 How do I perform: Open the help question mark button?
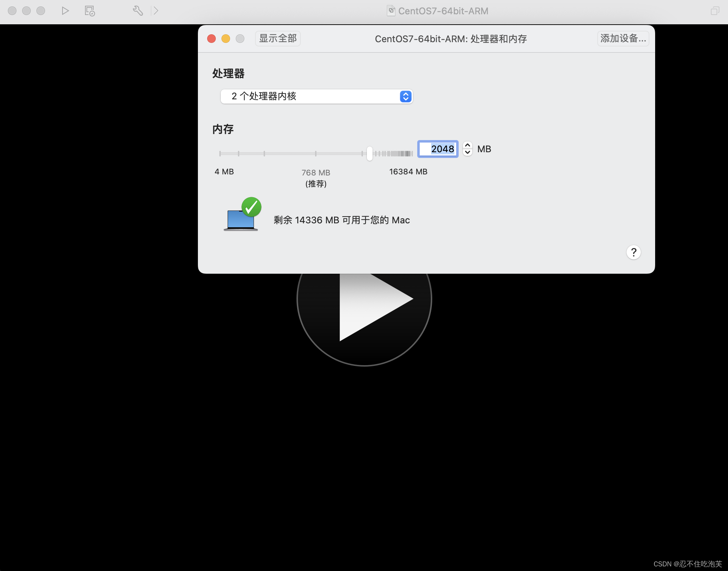[634, 252]
